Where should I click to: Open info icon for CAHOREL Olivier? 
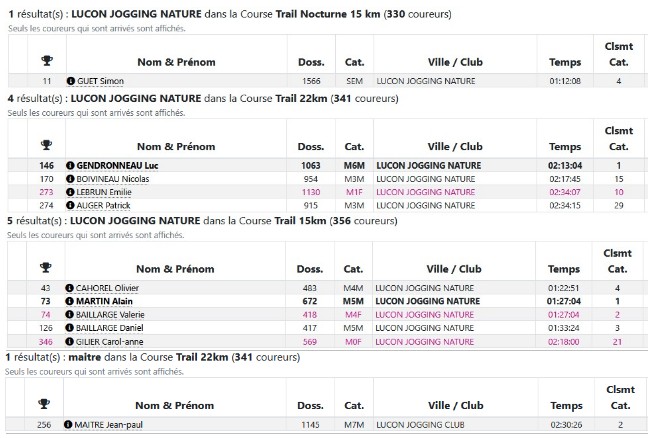[x=71, y=288]
